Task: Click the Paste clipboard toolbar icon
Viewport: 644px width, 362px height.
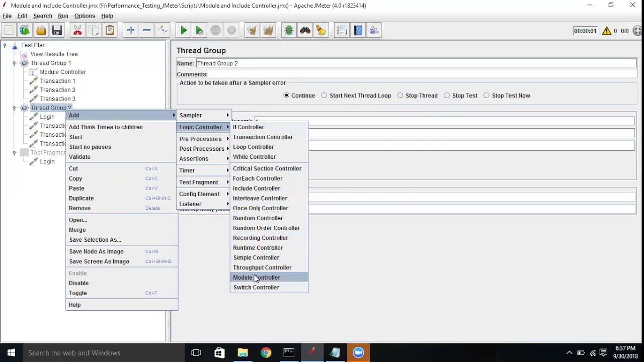Action: [110, 31]
